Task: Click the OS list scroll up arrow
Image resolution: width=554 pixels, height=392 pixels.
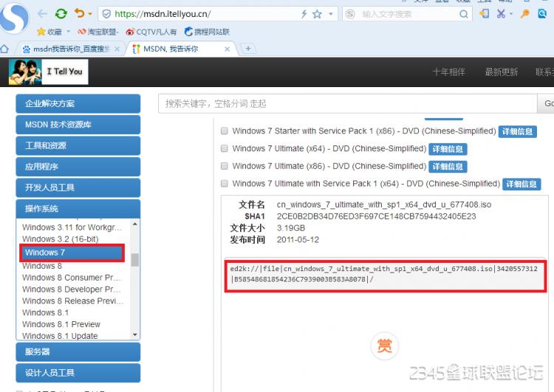Action: coord(134,224)
